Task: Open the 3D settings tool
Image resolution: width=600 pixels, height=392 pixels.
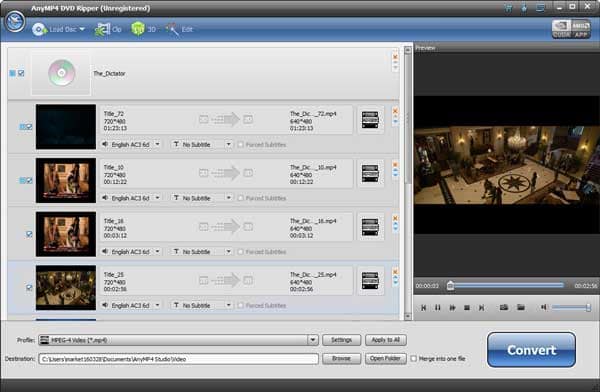Action: tap(143, 29)
